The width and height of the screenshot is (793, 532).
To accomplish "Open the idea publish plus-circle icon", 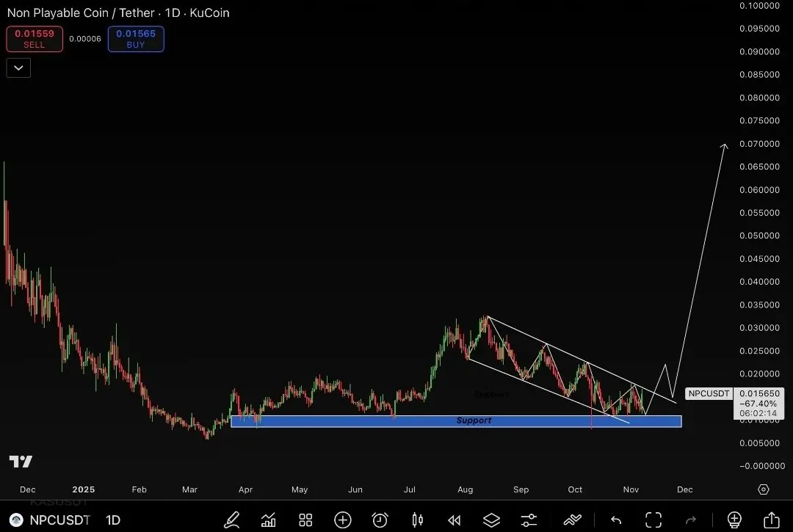I will [x=734, y=520].
